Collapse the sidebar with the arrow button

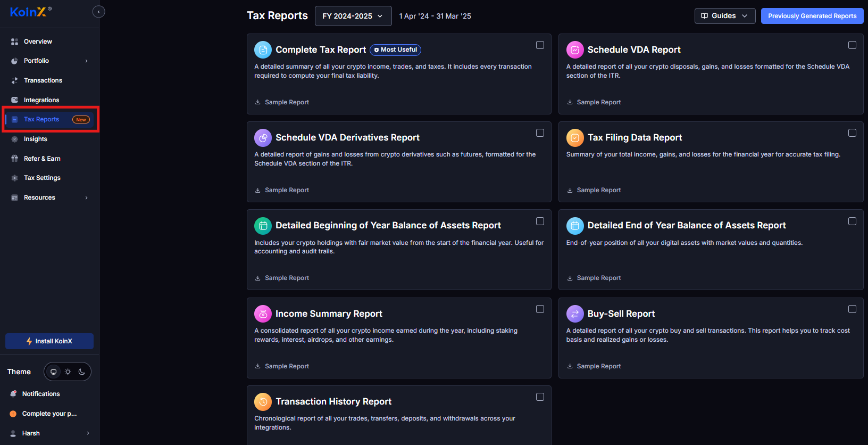tap(98, 12)
